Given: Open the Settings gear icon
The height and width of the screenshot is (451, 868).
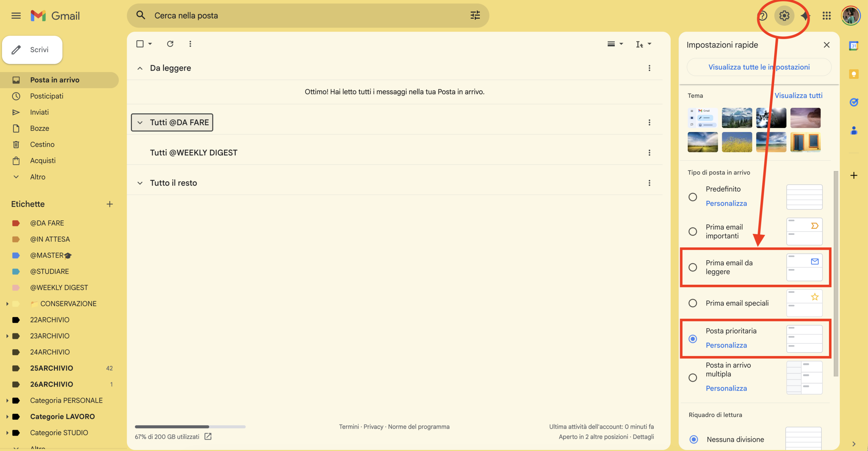Looking at the screenshot, I should (x=784, y=16).
